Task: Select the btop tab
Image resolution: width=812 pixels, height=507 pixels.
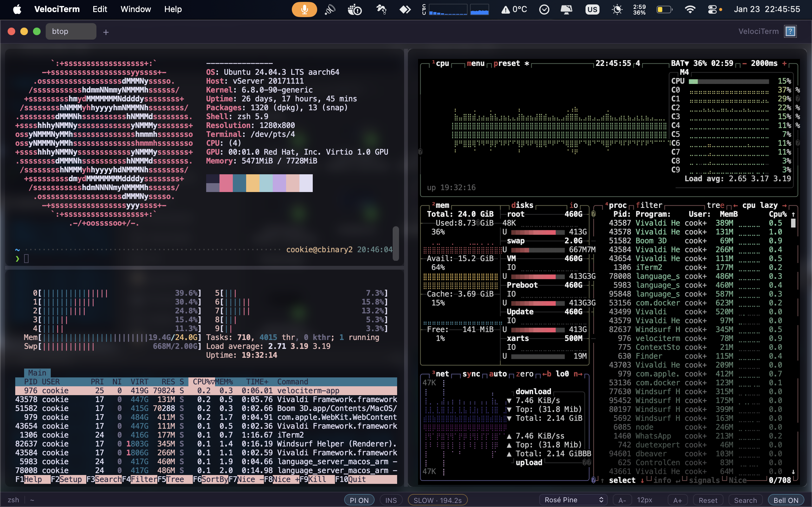Action: coord(70,31)
